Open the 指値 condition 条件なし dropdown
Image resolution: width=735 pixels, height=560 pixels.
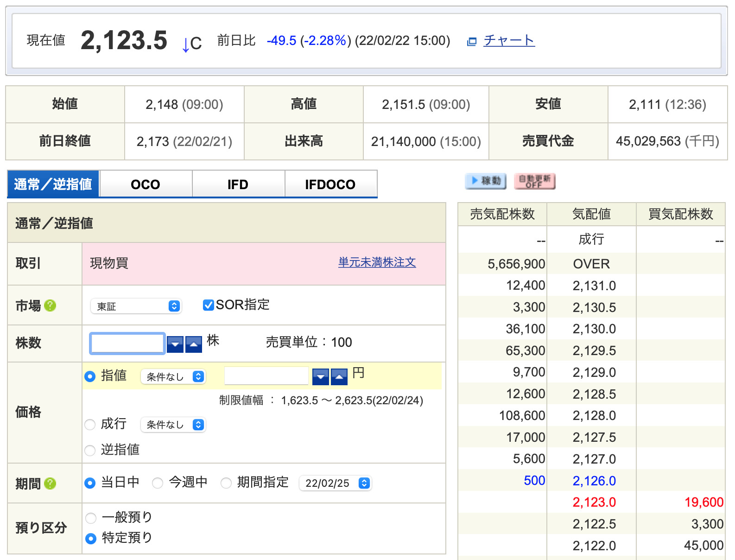point(173,377)
